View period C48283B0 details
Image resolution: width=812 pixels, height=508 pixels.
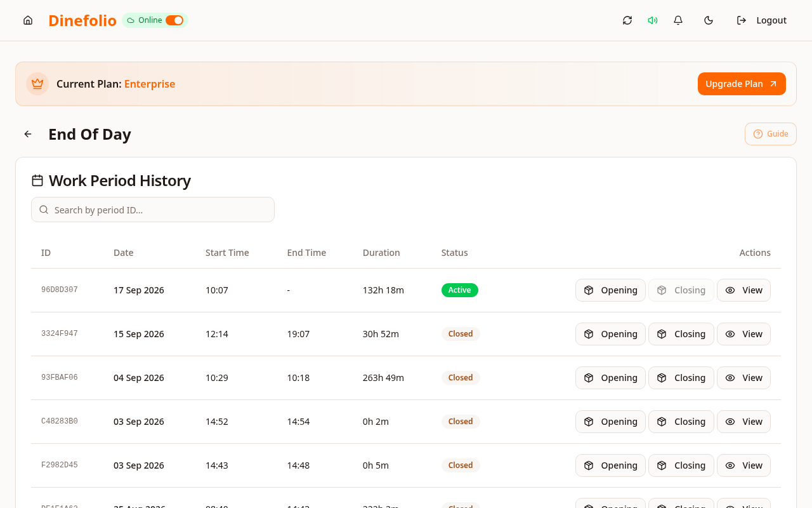pyautogui.click(x=743, y=422)
